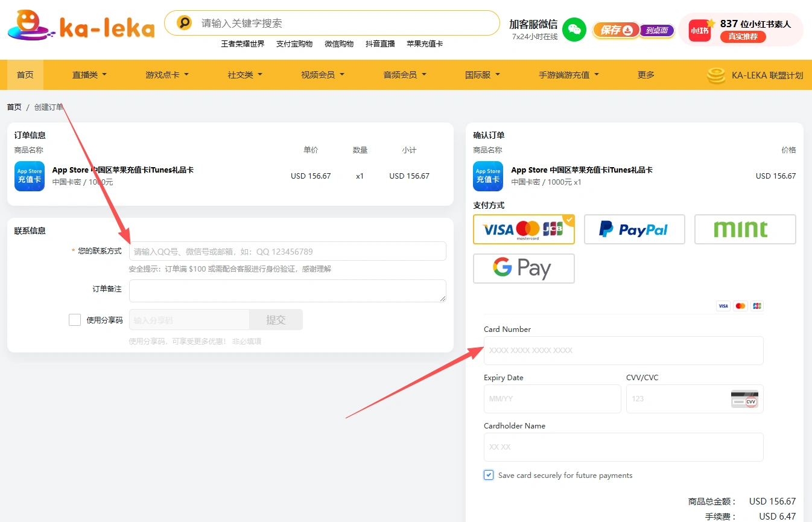Screen dimensions: 812x522
Task: Click the 保存到桌面 button
Action: click(633, 30)
